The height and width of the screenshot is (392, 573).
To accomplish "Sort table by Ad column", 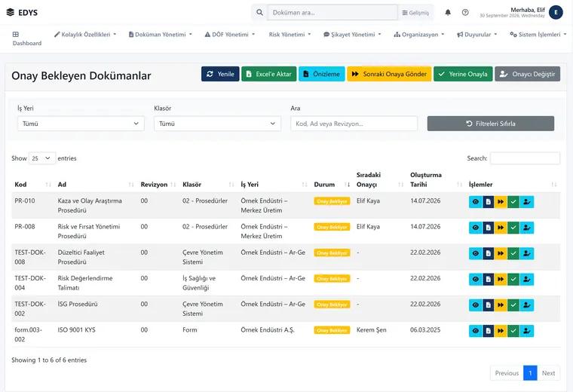I will (96, 185).
